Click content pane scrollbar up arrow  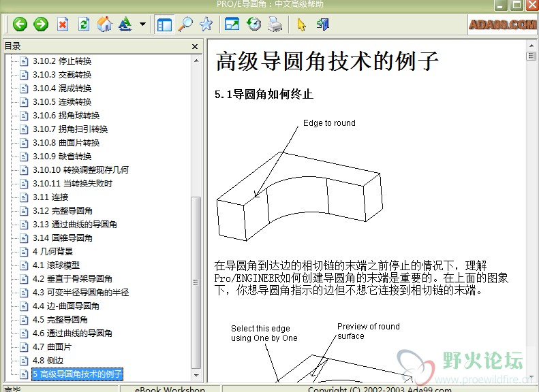click(x=532, y=46)
